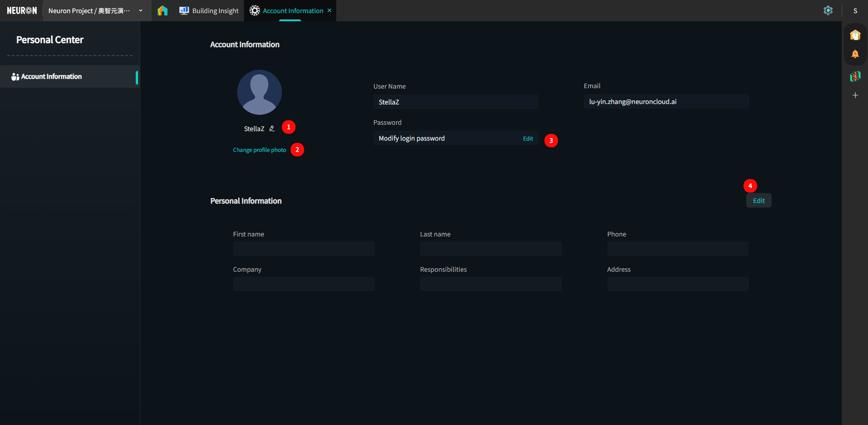Click the Account Information tab gear icon
Viewport: 868px width, 425px height.
tap(255, 10)
